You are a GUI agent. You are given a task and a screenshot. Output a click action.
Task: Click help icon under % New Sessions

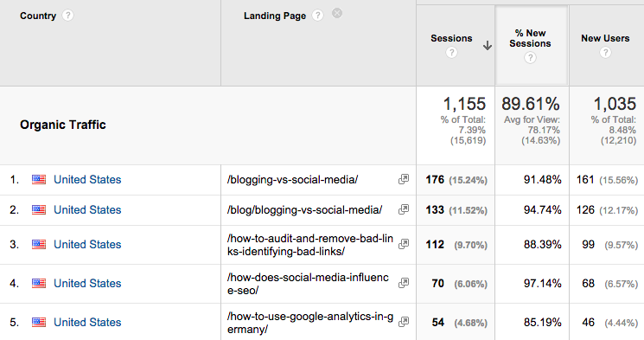pyautogui.click(x=530, y=58)
